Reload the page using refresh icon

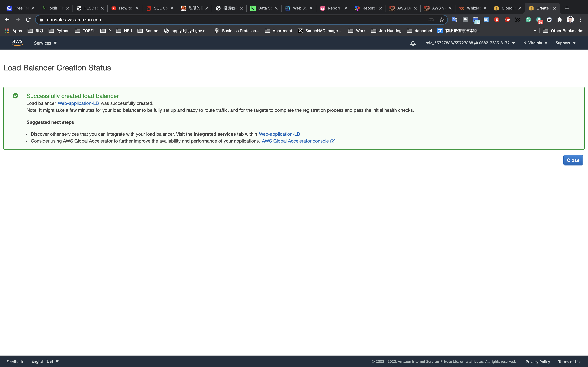[28, 20]
